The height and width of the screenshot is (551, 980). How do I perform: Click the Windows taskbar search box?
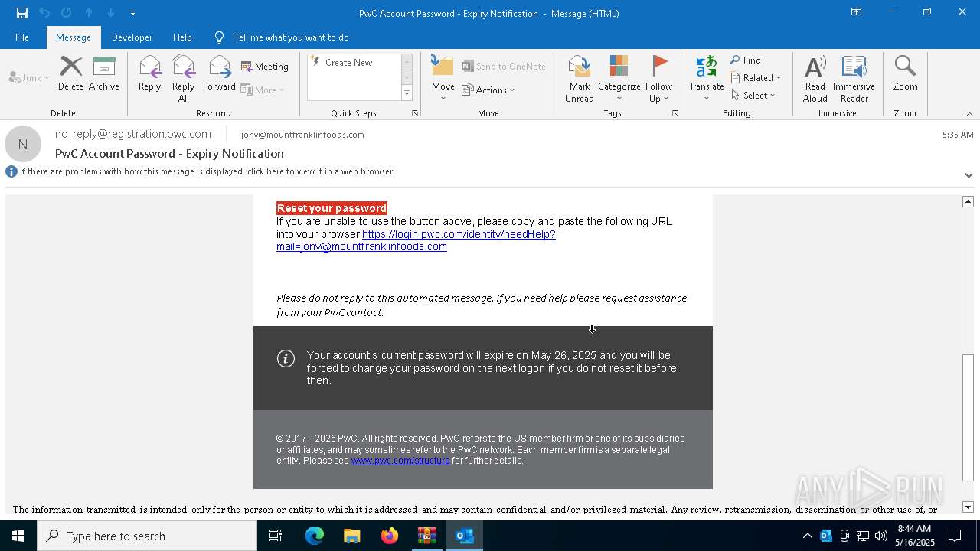(x=147, y=536)
